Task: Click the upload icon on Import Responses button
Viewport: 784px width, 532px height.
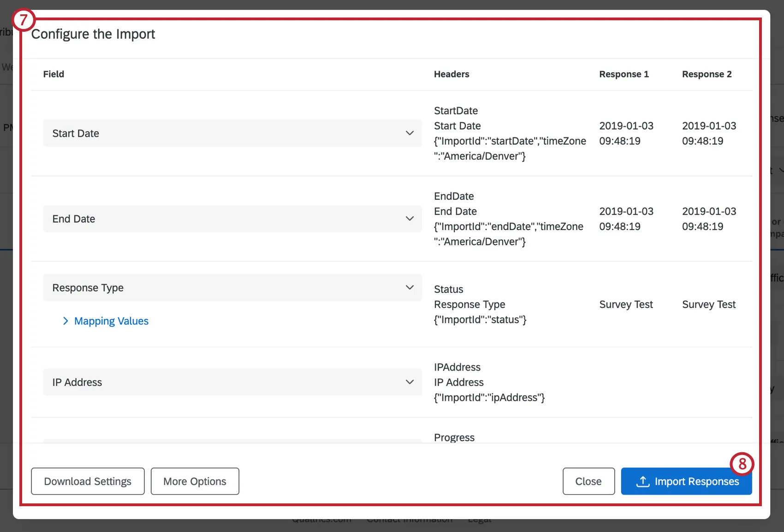Action: (x=642, y=481)
